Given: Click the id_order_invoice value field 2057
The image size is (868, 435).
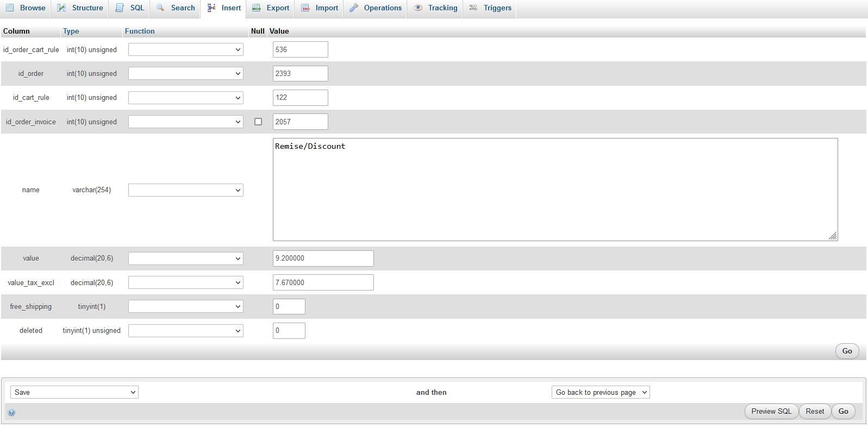Looking at the screenshot, I should point(301,122).
